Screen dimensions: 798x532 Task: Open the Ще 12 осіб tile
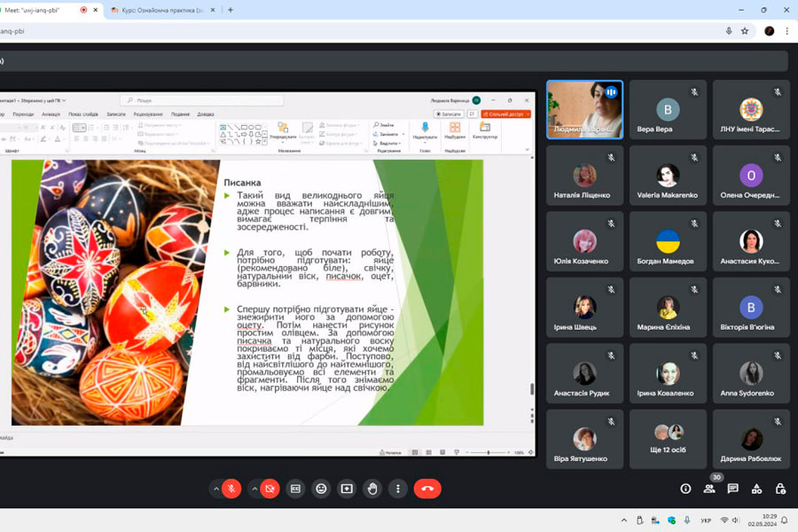coord(668,439)
